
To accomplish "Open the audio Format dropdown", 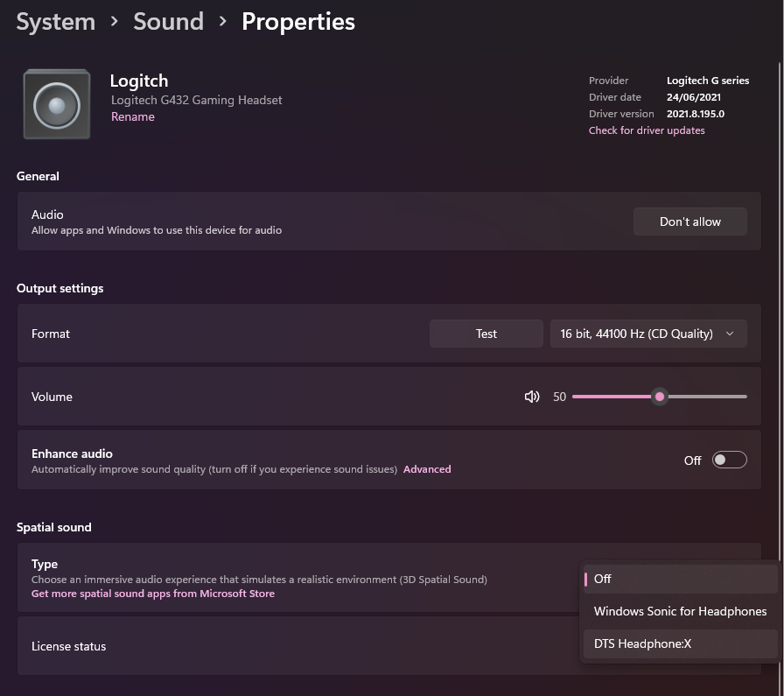I will 648,334.
